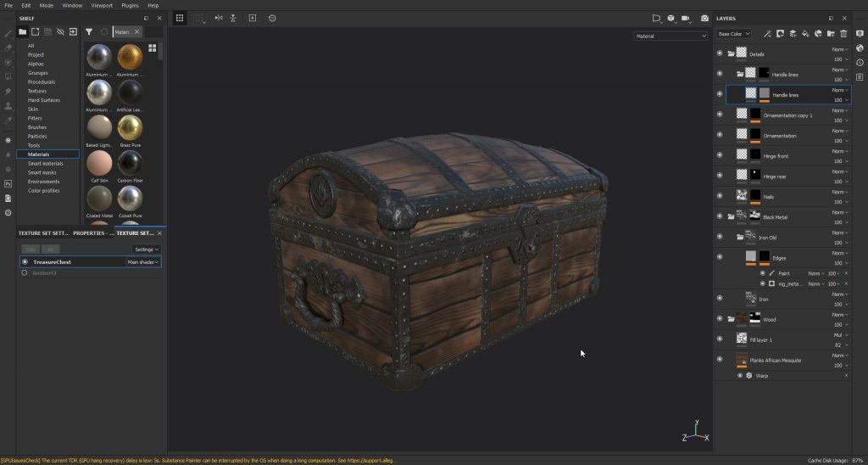Click the shelf filter funnel icon
Image resolution: width=868 pixels, height=465 pixels.
pyautogui.click(x=88, y=32)
